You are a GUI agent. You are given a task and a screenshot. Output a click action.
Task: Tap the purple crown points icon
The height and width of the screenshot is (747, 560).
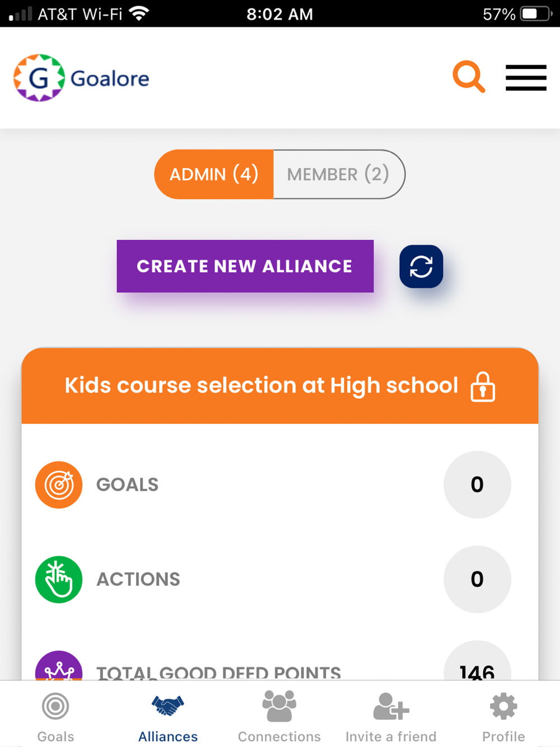tap(59, 666)
